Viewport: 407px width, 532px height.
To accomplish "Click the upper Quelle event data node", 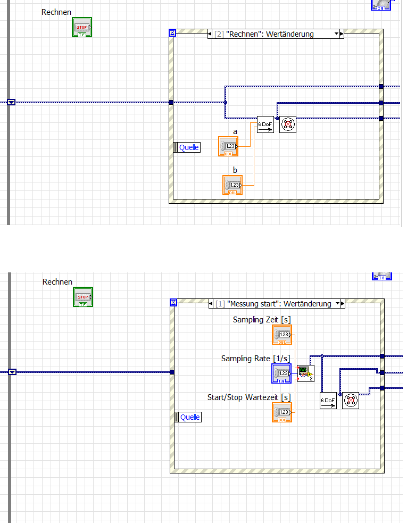I will pyautogui.click(x=187, y=147).
